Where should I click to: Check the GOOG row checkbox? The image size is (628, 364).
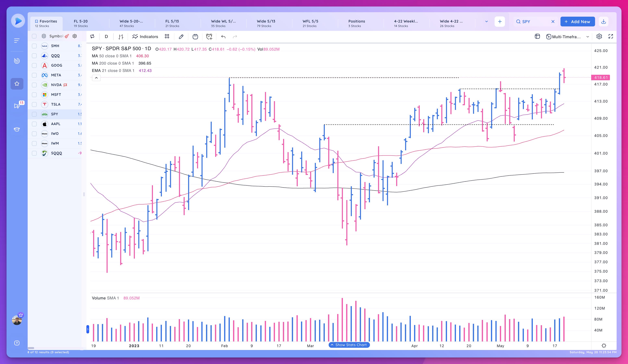(34, 65)
